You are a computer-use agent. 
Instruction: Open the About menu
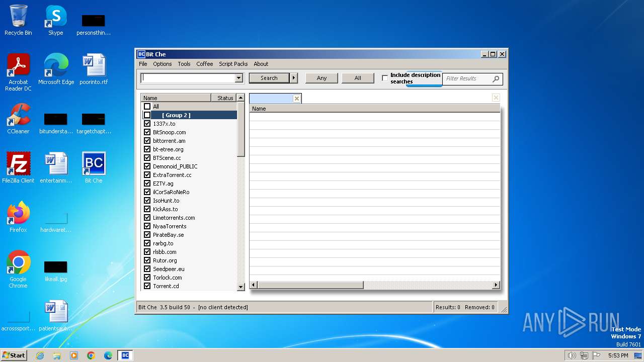click(x=261, y=64)
